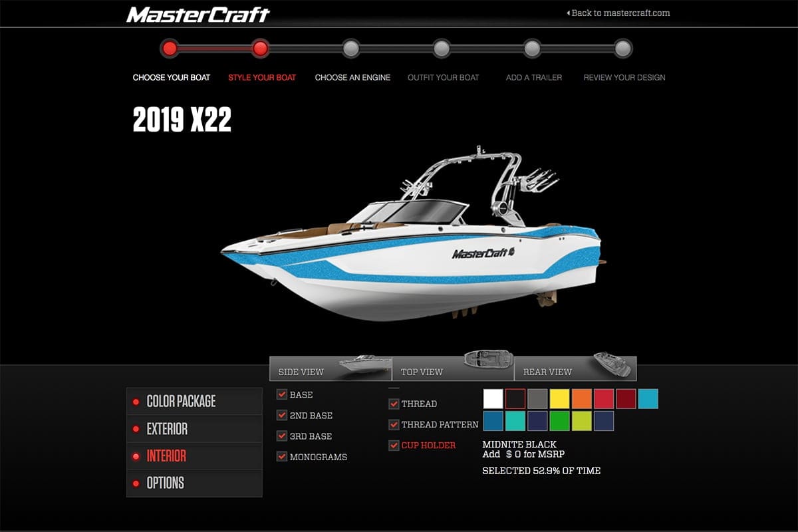
Task: Select the Style Your Boat step label
Action: pyautogui.click(x=262, y=77)
